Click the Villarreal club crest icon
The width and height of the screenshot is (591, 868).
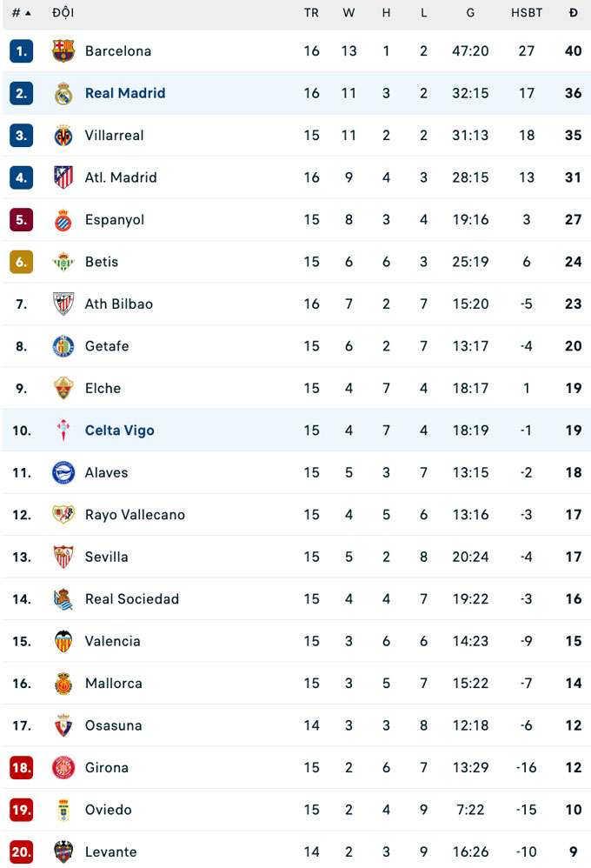point(63,136)
